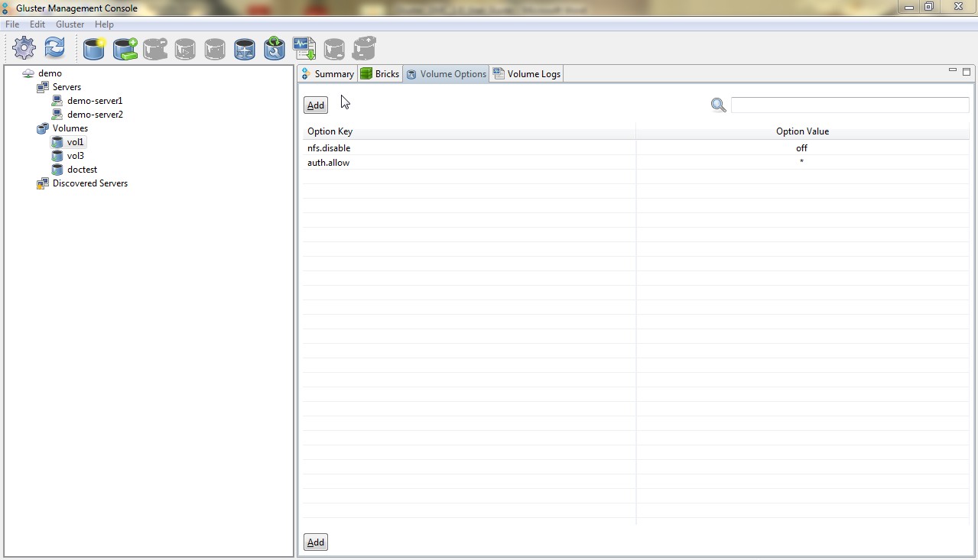Viewport: 978px width, 560px height.
Task: Maximize the Volume Options panel view
Action: click(967, 72)
